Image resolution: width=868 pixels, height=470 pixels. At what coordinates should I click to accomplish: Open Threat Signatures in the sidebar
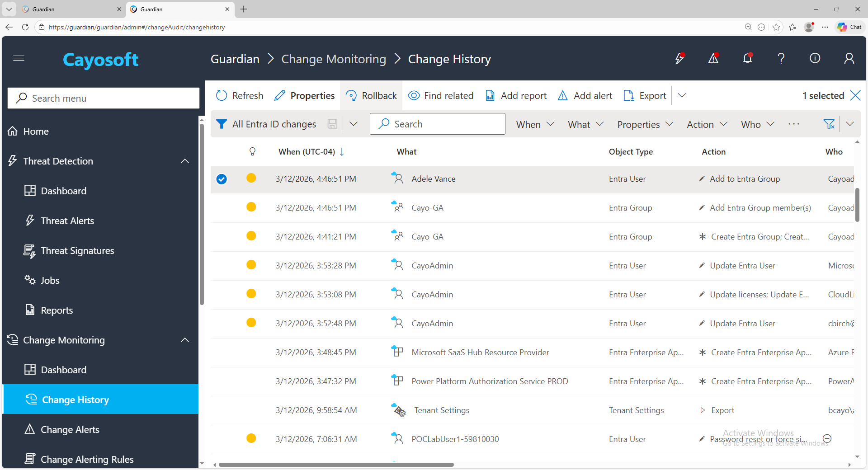point(77,251)
